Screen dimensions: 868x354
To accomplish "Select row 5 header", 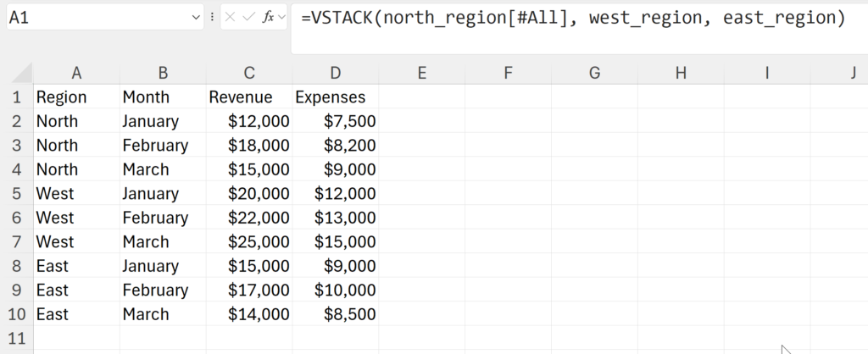I will (17, 194).
